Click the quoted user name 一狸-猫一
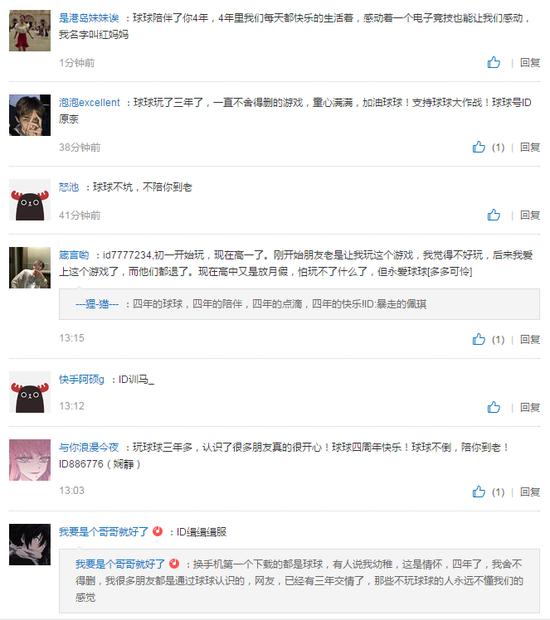This screenshot has width=550, height=620. coord(97,304)
